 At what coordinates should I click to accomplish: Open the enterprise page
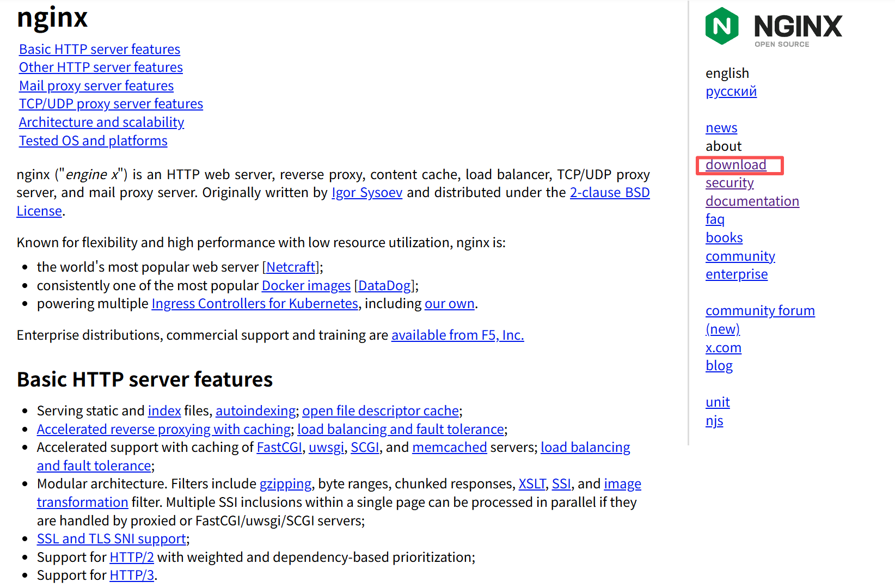click(737, 274)
